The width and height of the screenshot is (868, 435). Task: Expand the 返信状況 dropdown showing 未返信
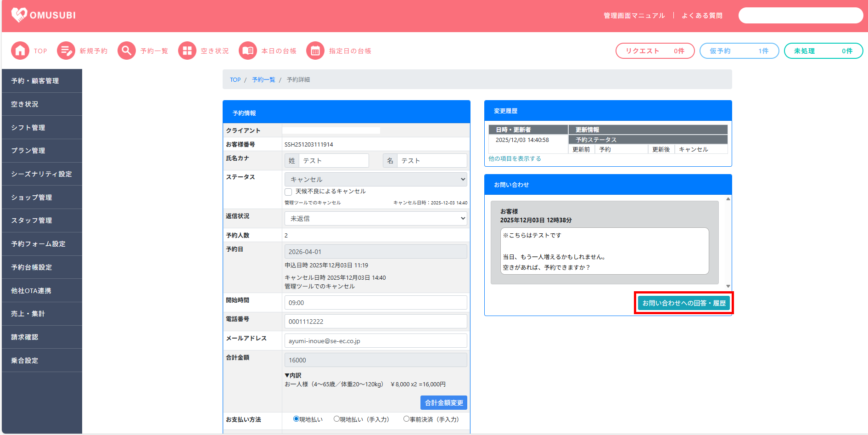pyautogui.click(x=375, y=219)
